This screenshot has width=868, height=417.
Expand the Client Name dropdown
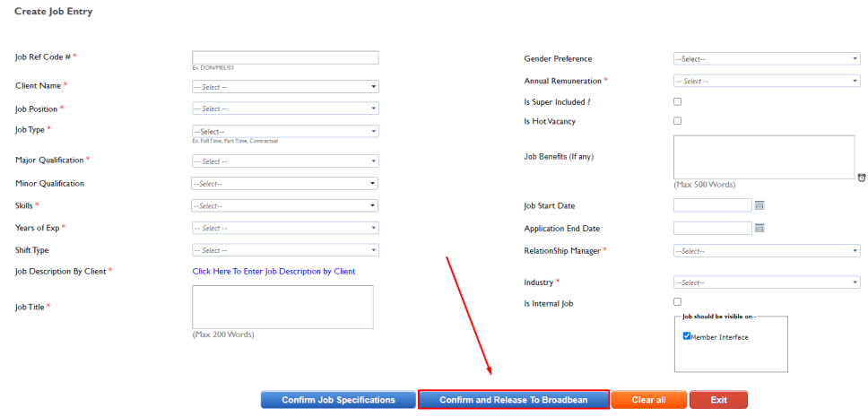point(285,87)
